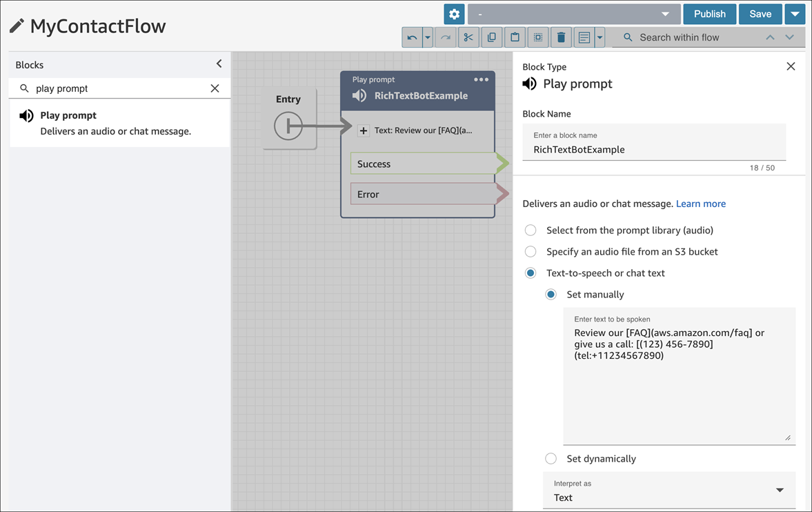Close the Play prompt properties panel
The height and width of the screenshot is (512, 812).
tap(791, 66)
